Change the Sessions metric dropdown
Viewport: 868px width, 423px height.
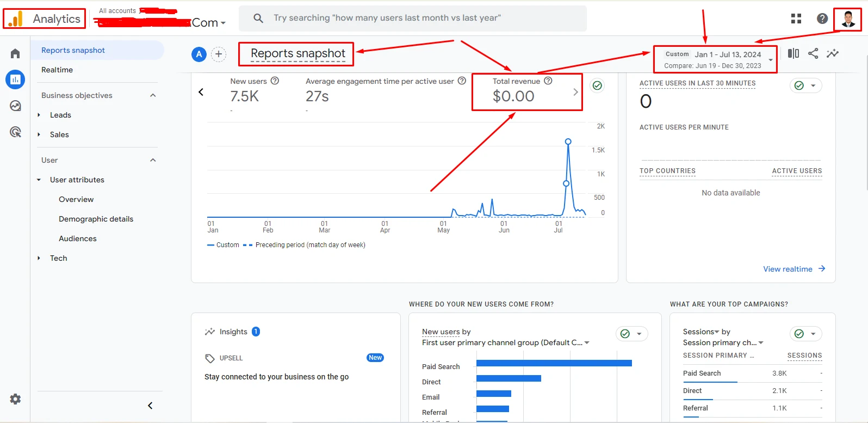(701, 332)
